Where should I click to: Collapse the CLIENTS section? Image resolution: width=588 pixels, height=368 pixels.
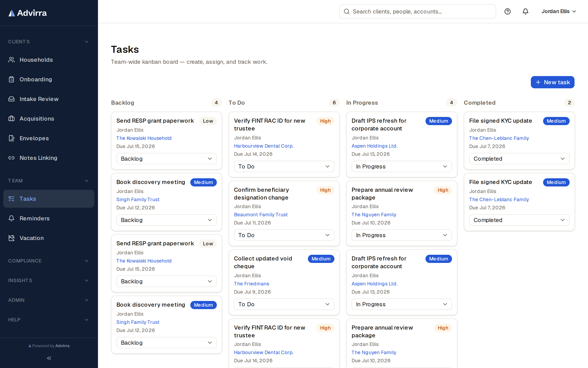tap(49, 42)
